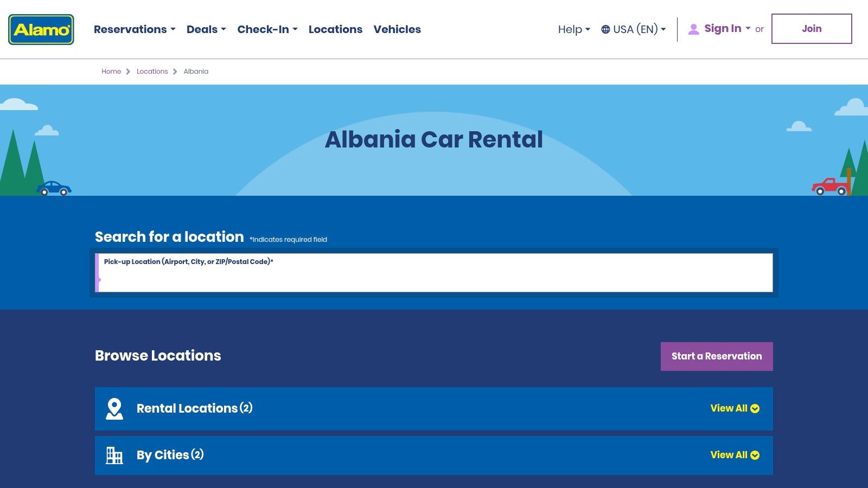This screenshot has width=868, height=488.
Task: Open the Help dropdown
Action: pos(574,29)
